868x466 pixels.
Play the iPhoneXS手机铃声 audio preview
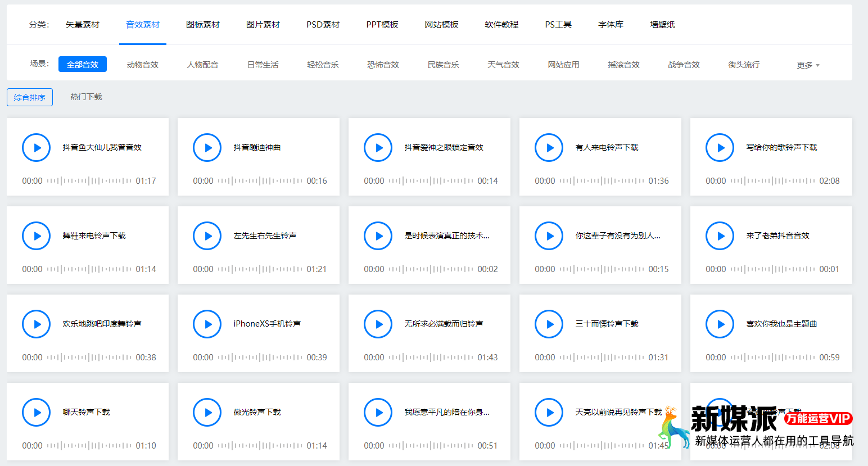[x=207, y=324]
